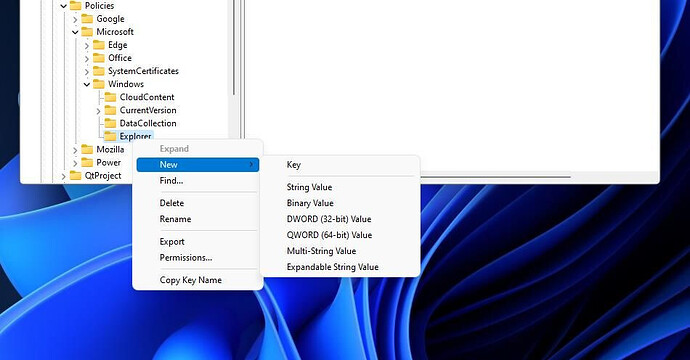Viewport: 690px width, 360px height.
Task: Click the horizontal scrollbar in right pane
Action: tap(495, 177)
